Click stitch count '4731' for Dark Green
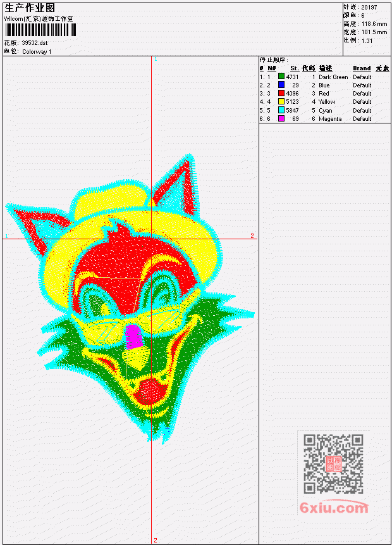The image size is (392, 545). click(292, 77)
